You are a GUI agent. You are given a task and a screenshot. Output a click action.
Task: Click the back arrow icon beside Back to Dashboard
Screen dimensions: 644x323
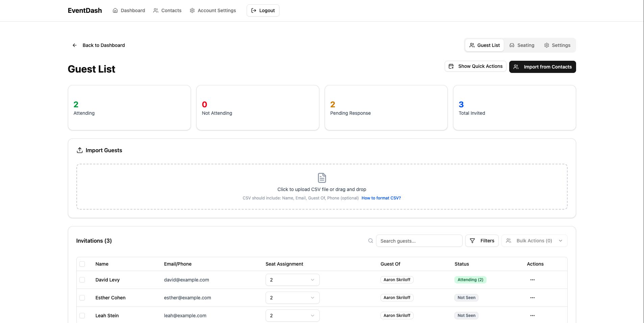click(75, 45)
